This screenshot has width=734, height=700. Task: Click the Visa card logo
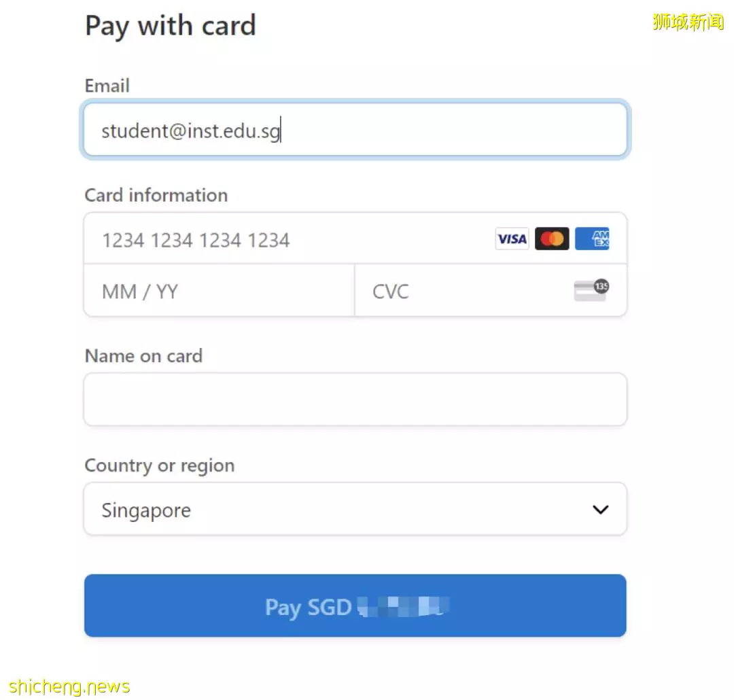512,239
